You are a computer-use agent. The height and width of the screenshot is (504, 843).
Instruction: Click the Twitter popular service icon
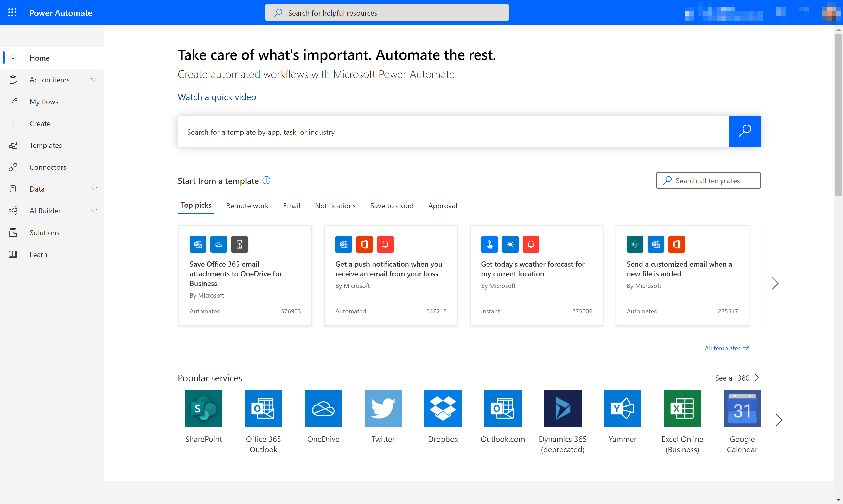tap(383, 409)
